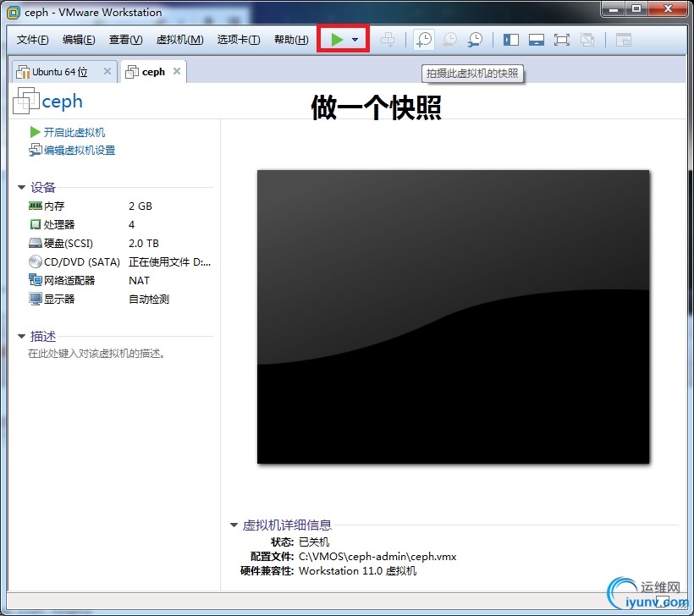The height and width of the screenshot is (616, 694).
Task: Click the NAT network value
Action: [x=139, y=281]
